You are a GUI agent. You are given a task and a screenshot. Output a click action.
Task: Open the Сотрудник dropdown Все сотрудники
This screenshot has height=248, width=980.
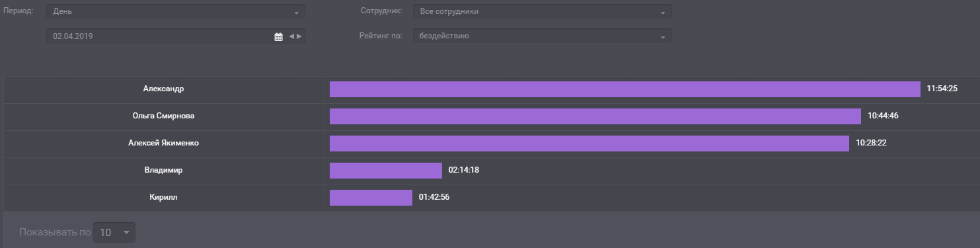pyautogui.click(x=543, y=11)
